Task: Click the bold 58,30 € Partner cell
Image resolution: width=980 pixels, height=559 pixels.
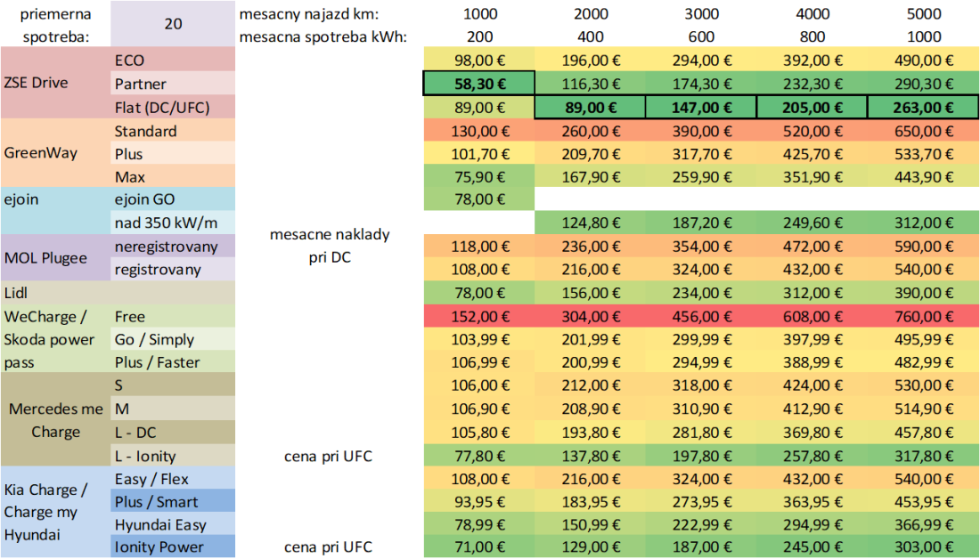Action: click(479, 84)
